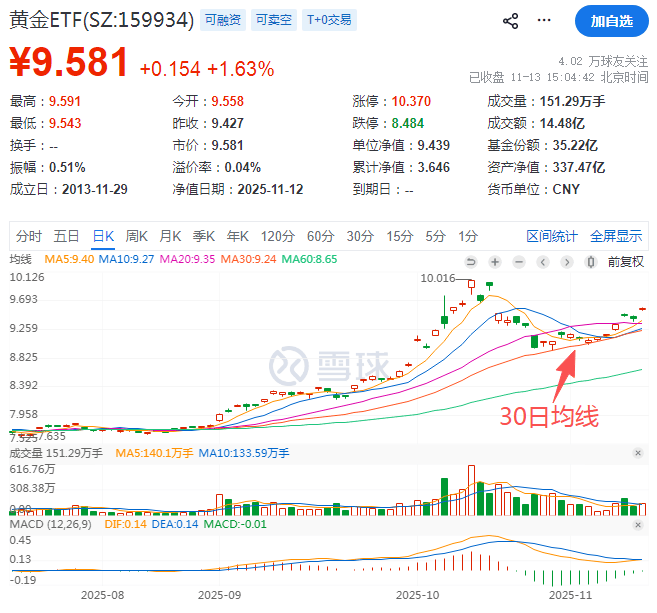Click the 跌停 value 8.484

pyautogui.click(x=408, y=123)
